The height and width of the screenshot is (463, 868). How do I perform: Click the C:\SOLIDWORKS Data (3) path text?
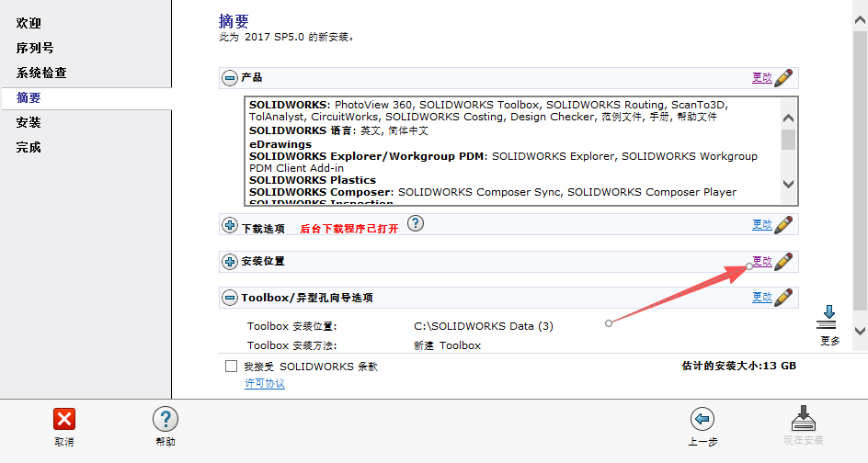click(x=484, y=326)
